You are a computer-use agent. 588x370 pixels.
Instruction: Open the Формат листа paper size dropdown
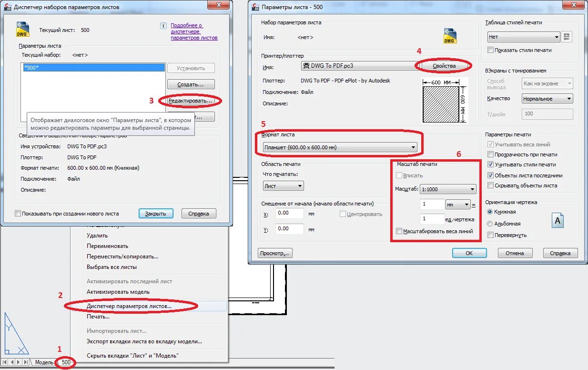point(340,147)
